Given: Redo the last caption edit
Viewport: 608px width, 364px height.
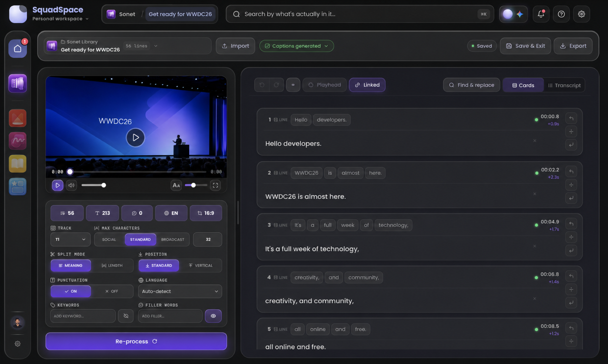Looking at the screenshot, I should click(x=276, y=85).
